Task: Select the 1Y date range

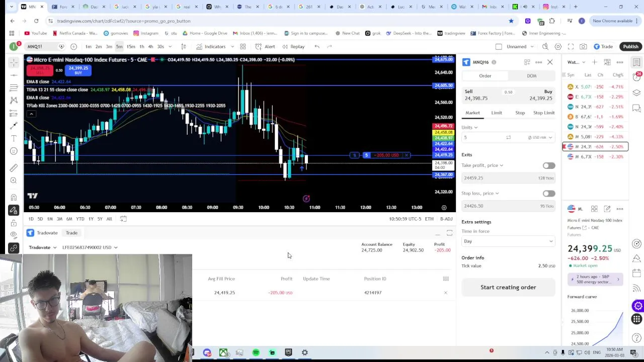Action: pyautogui.click(x=91, y=219)
